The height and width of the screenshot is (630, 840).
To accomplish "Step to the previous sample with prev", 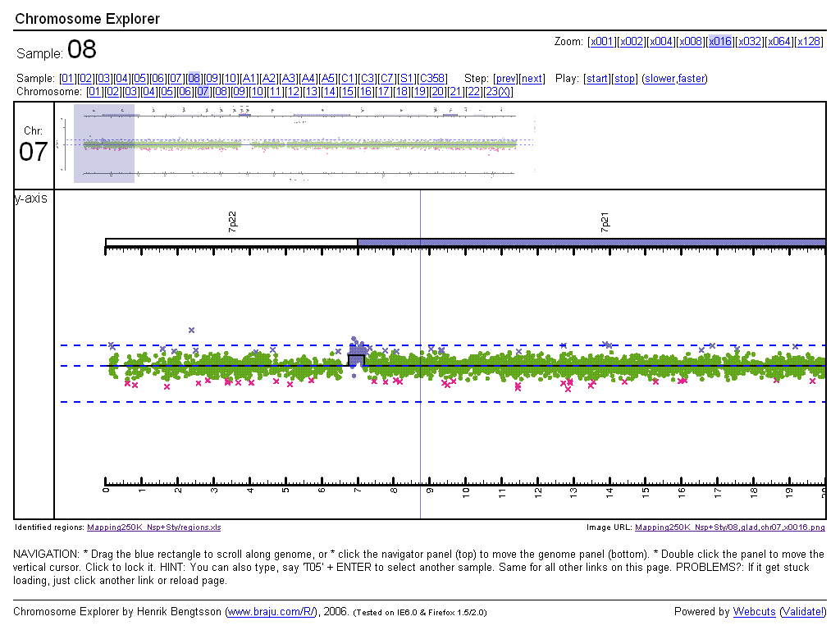I will pyautogui.click(x=504, y=79).
